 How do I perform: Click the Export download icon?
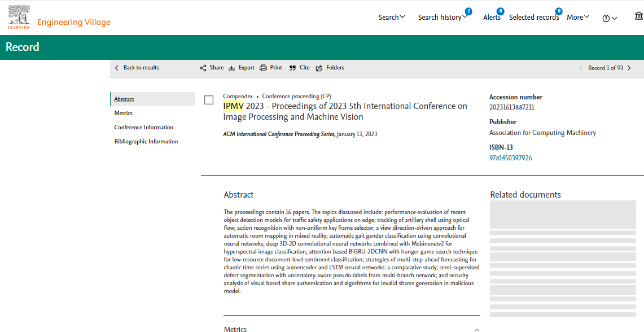tap(231, 68)
